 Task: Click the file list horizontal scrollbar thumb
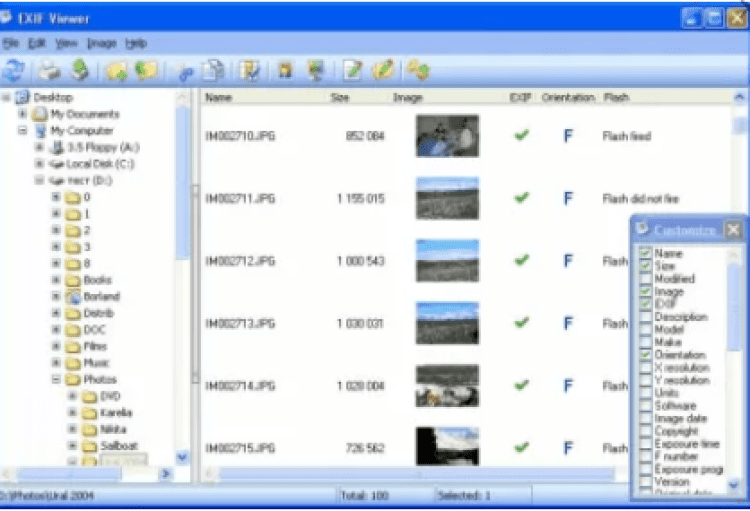tap(416, 474)
